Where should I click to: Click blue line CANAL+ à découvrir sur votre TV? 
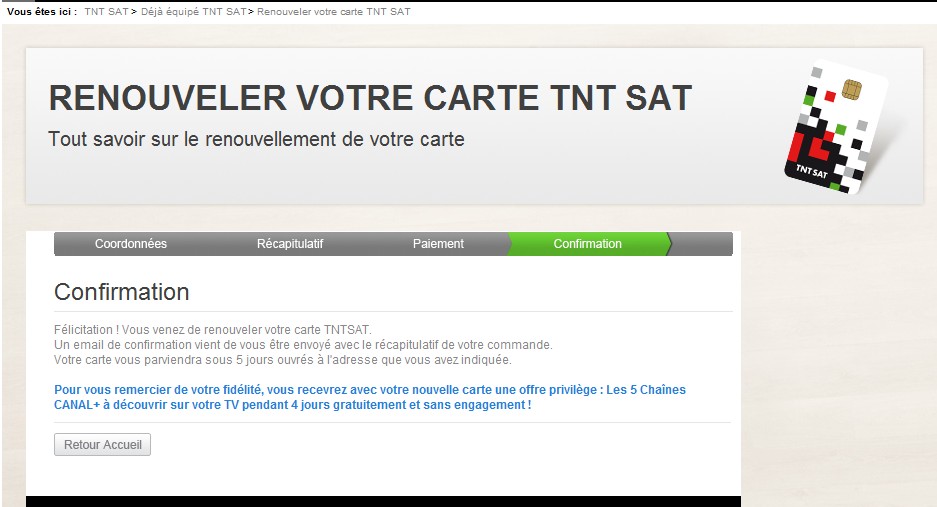[x=293, y=405]
